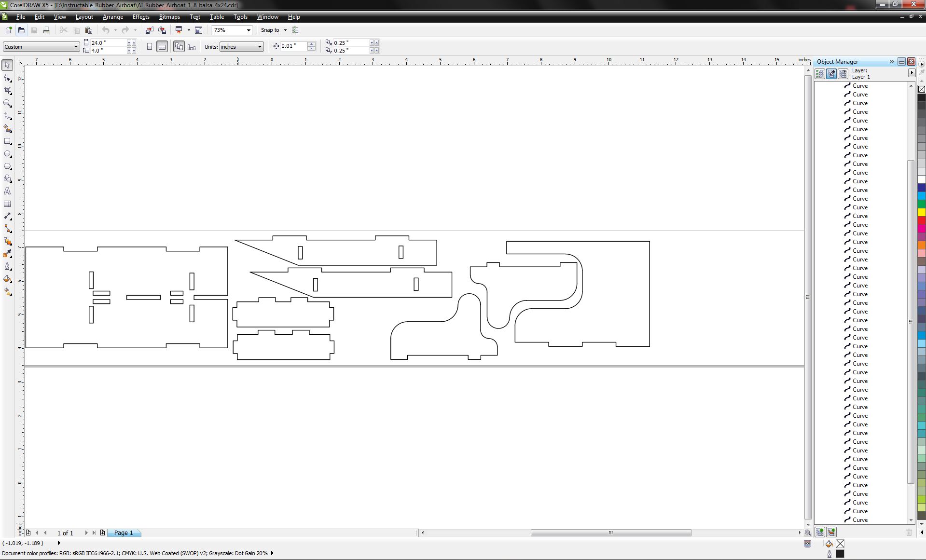
Task: Select the Ellipse tool
Action: 7,154
